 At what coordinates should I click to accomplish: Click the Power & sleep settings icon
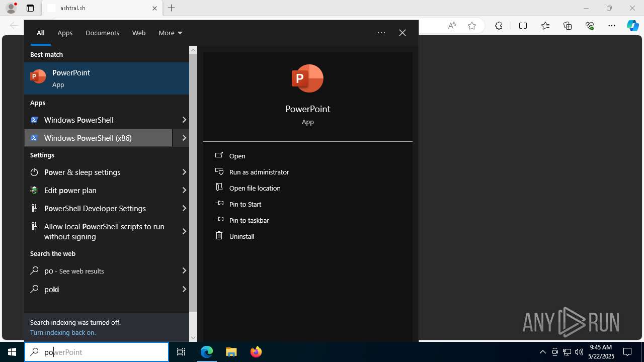pos(34,172)
